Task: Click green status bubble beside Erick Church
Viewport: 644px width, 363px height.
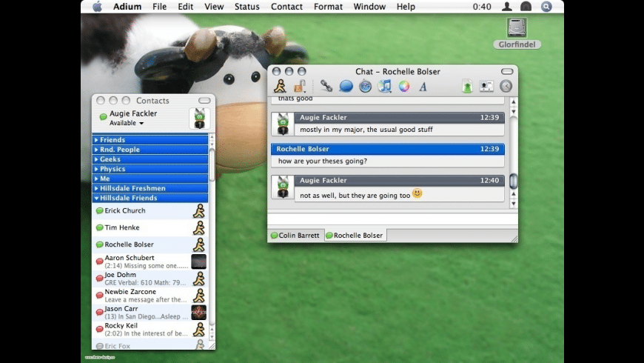Action: coord(99,211)
